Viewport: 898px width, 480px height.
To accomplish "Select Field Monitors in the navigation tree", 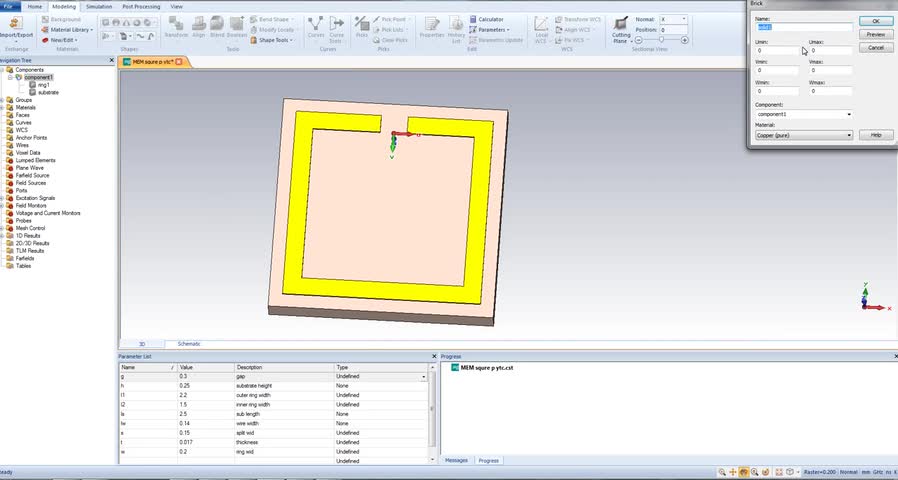I will point(31,206).
